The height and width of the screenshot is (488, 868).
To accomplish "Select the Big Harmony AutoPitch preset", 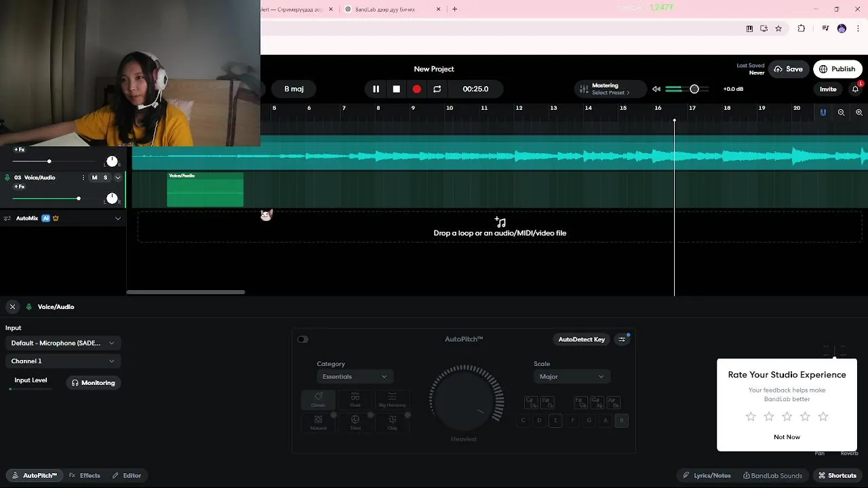I will point(392,400).
